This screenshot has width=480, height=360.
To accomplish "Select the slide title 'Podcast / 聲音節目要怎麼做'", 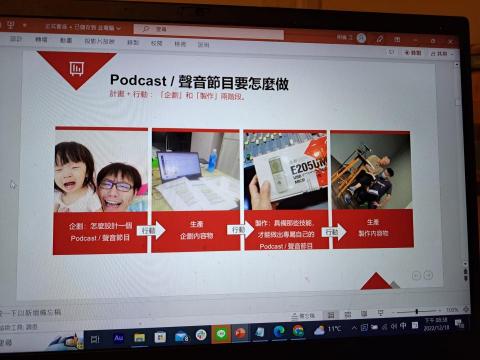I will pos(199,82).
